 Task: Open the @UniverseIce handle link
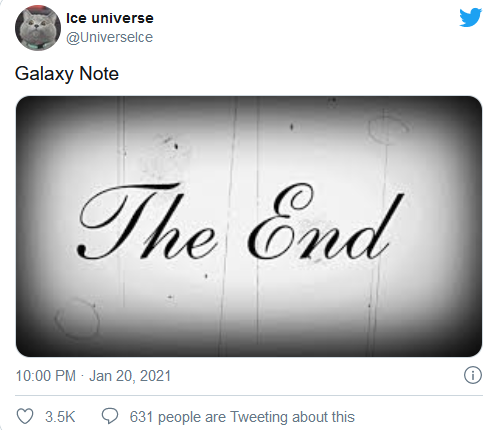click(x=109, y=37)
